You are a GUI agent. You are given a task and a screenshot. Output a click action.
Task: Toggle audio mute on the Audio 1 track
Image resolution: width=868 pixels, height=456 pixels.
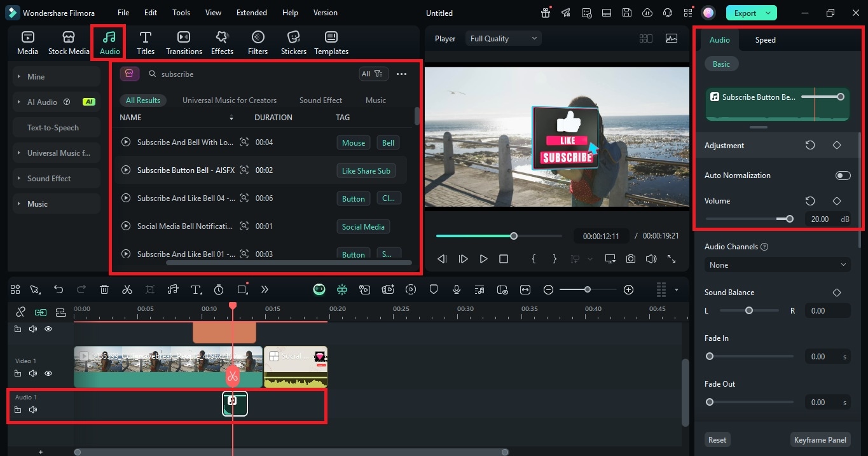33,410
